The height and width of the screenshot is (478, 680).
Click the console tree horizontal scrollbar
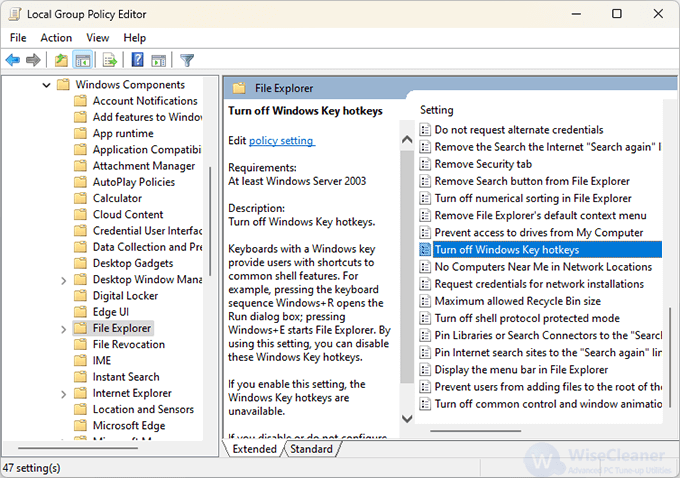78,448
